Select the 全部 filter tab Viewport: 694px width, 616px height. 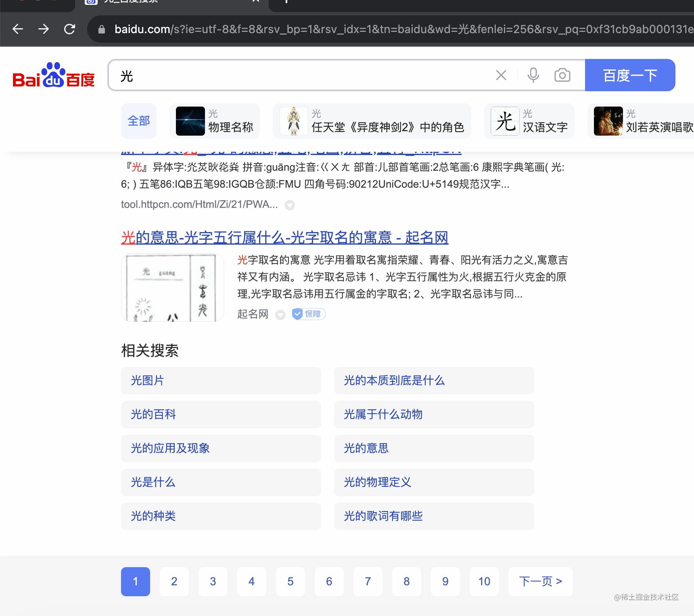pos(138,121)
